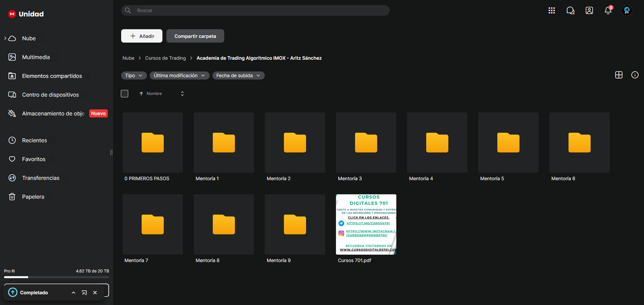
Task: Click the Favoritos heart icon
Action: (12, 159)
